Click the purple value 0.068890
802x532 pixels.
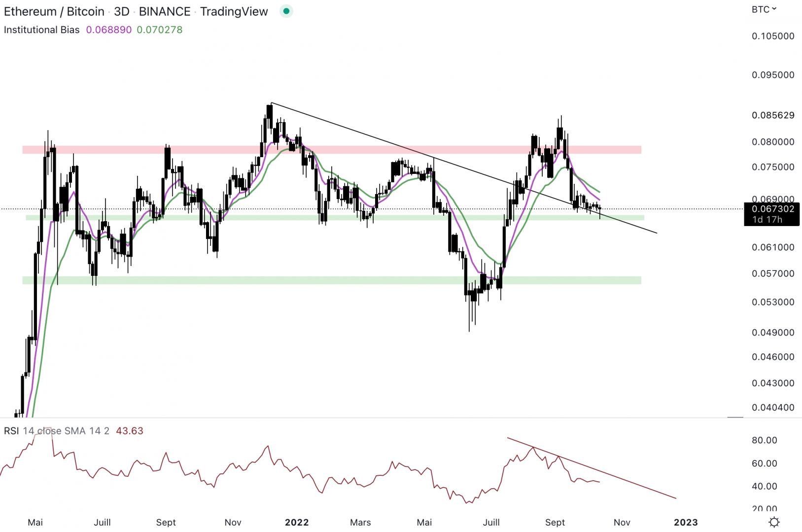click(109, 30)
